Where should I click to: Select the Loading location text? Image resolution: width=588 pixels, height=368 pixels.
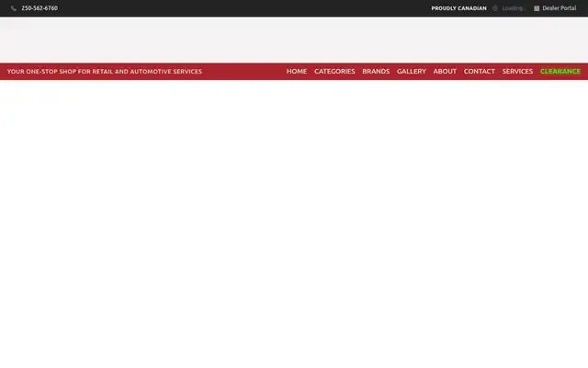coord(513,8)
